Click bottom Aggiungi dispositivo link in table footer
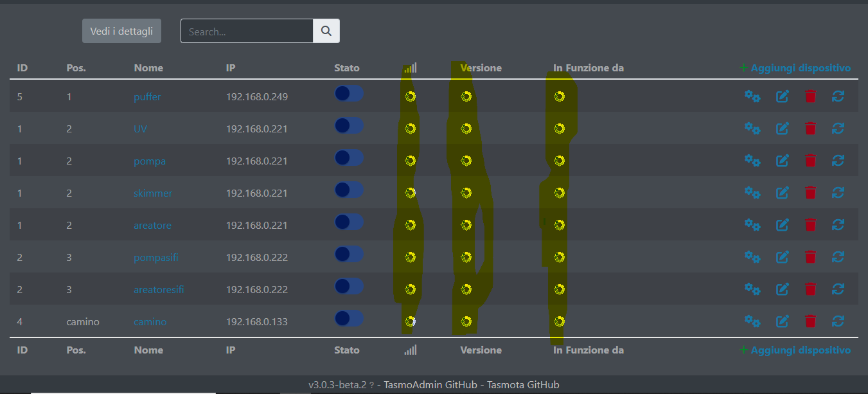868x394 pixels. (795, 350)
